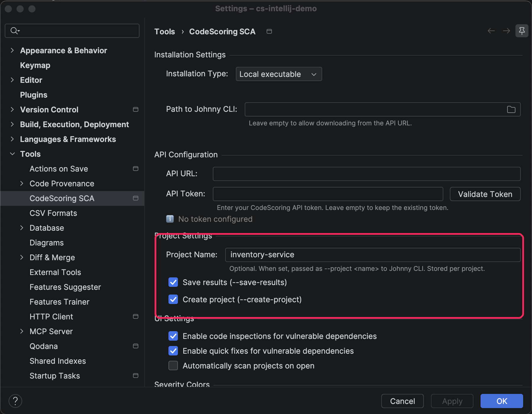Expand the Code Provenance node
Image resolution: width=532 pixels, height=414 pixels.
click(x=22, y=183)
